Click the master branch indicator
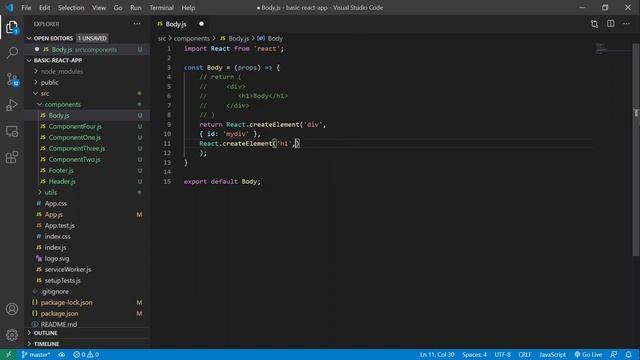The image size is (640, 360). pos(36,354)
